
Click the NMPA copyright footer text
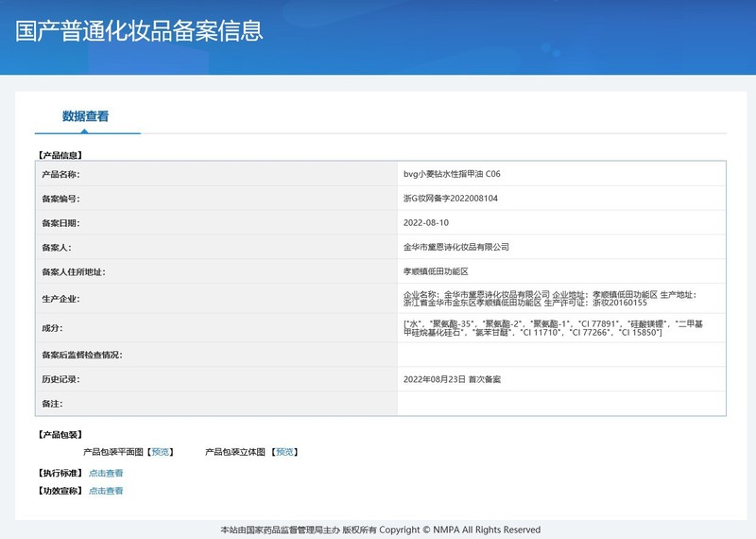[x=381, y=530]
